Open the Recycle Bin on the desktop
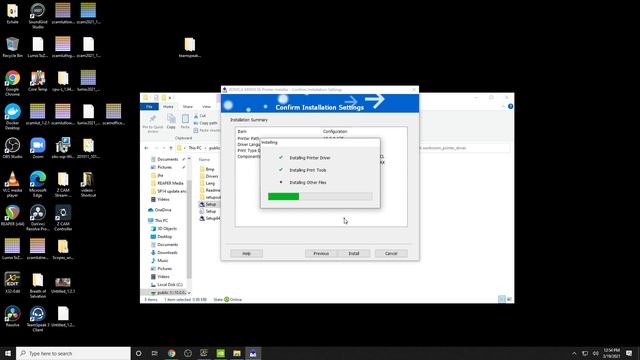 click(x=13, y=47)
